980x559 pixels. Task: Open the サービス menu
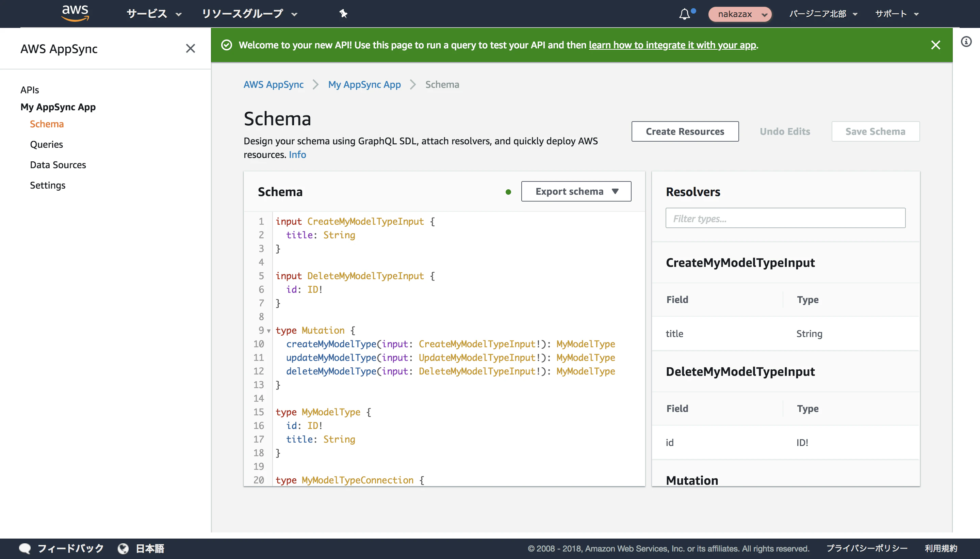154,14
